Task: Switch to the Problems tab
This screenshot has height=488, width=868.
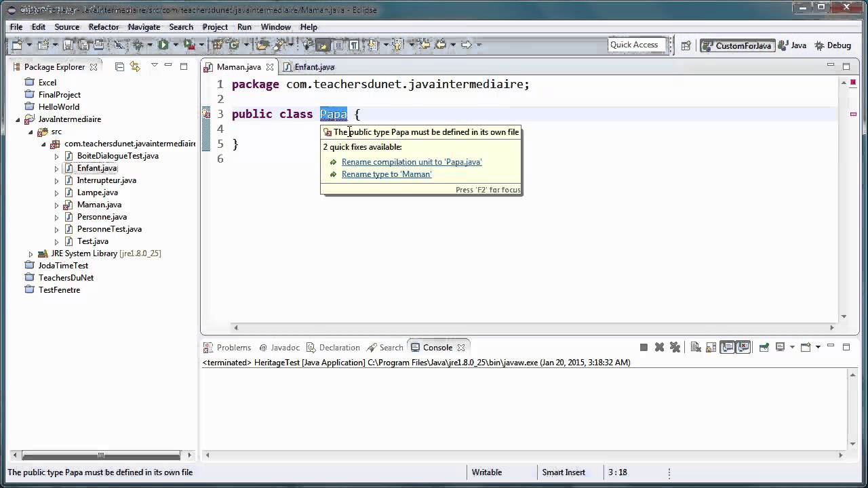Action: [x=228, y=347]
